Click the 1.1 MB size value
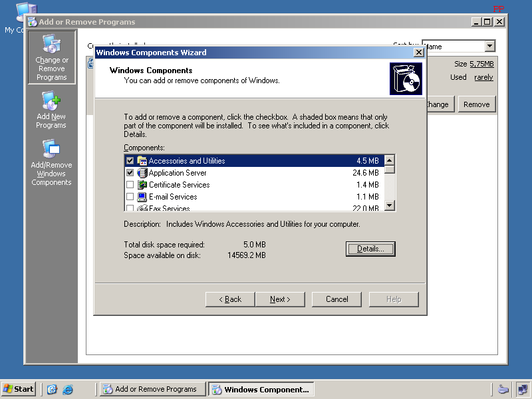The width and height of the screenshot is (532, 399). pos(368,197)
